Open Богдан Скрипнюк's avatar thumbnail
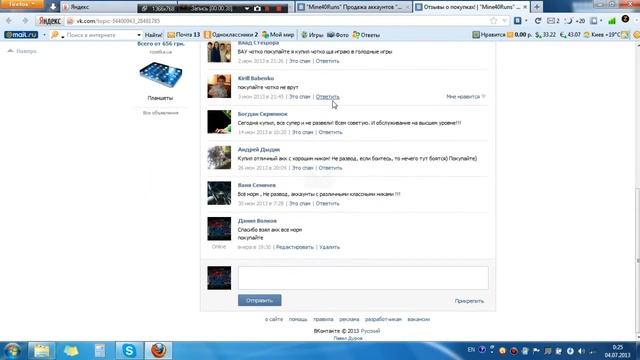640x360 pixels. [x=219, y=122]
